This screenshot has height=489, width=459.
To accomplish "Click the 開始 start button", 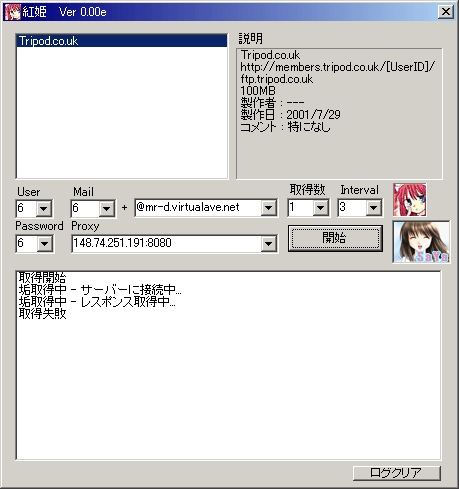I will click(335, 238).
